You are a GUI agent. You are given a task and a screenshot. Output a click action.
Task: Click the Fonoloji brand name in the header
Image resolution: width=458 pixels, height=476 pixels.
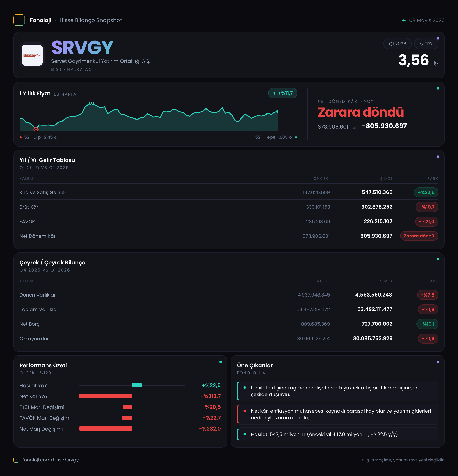point(41,20)
